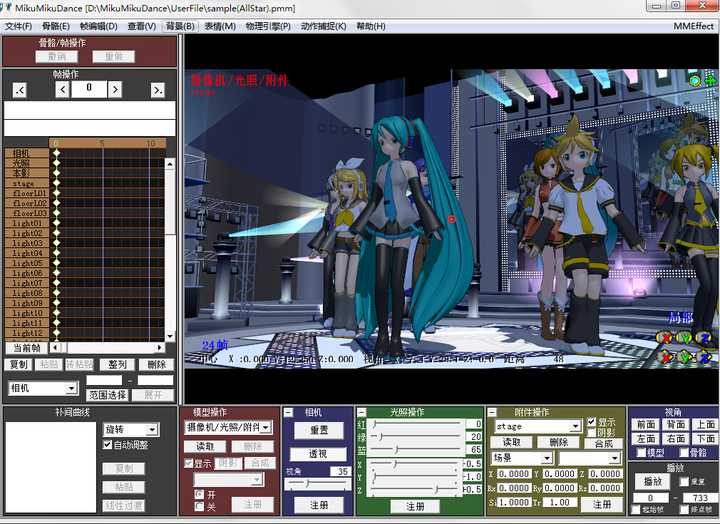Collapse the 相机 camera panel

288,412
